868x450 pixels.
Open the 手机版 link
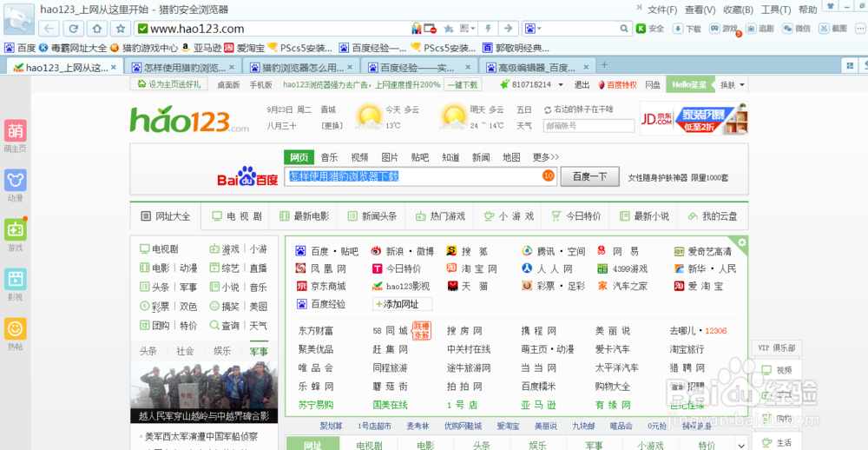pos(260,85)
